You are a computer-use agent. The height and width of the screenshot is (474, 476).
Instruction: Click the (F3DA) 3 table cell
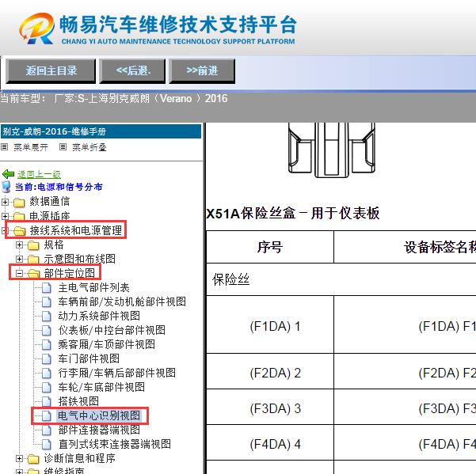pyautogui.click(x=270, y=407)
